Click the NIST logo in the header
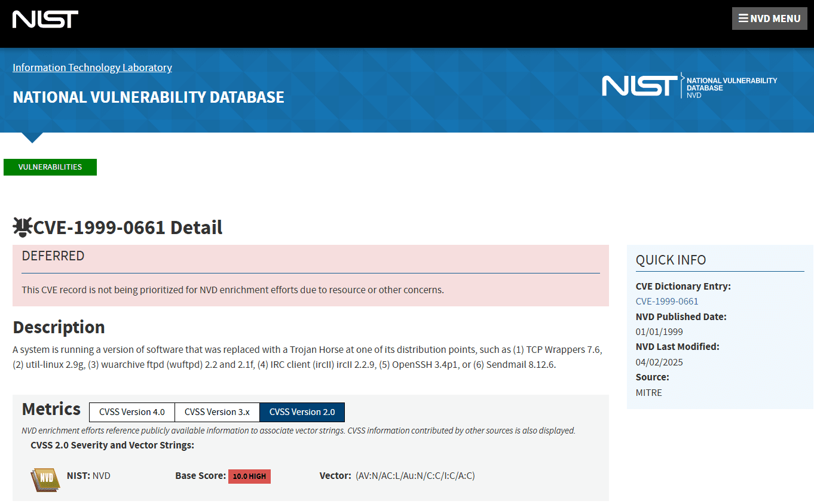Image resolution: width=814 pixels, height=504 pixels. coord(45,19)
